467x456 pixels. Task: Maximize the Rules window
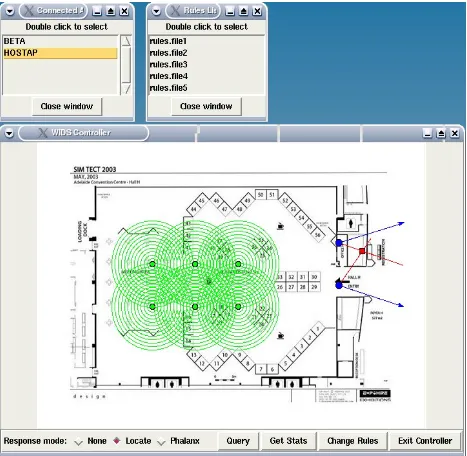[243, 11]
